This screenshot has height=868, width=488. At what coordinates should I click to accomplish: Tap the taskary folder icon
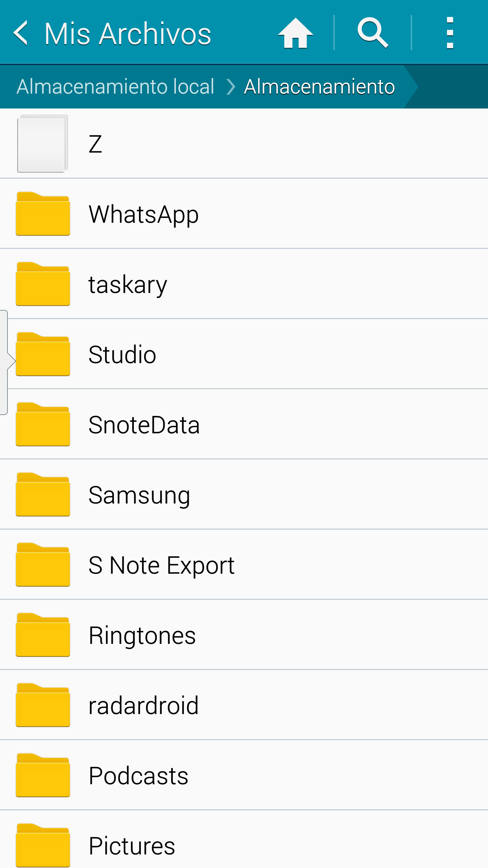click(x=43, y=284)
